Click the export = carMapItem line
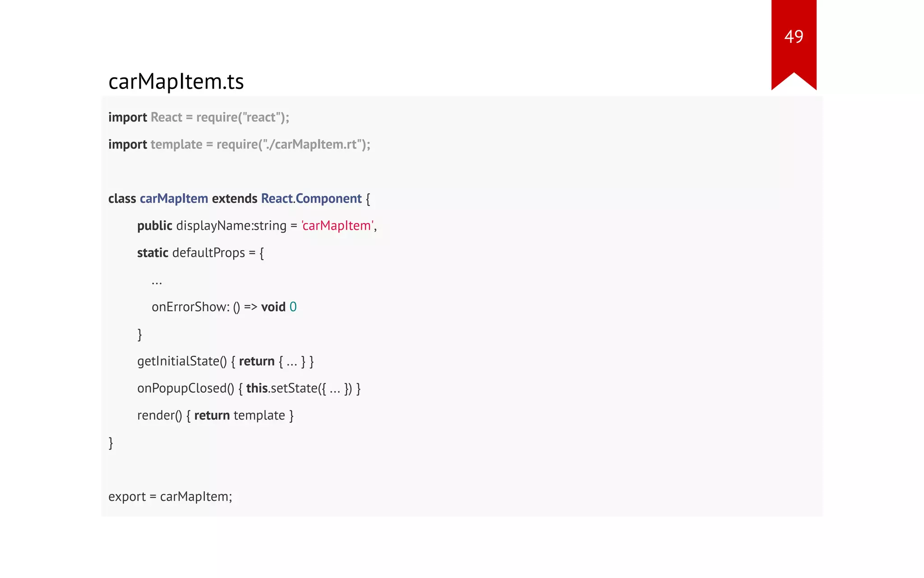Image resolution: width=924 pixels, height=578 pixels. tap(170, 497)
